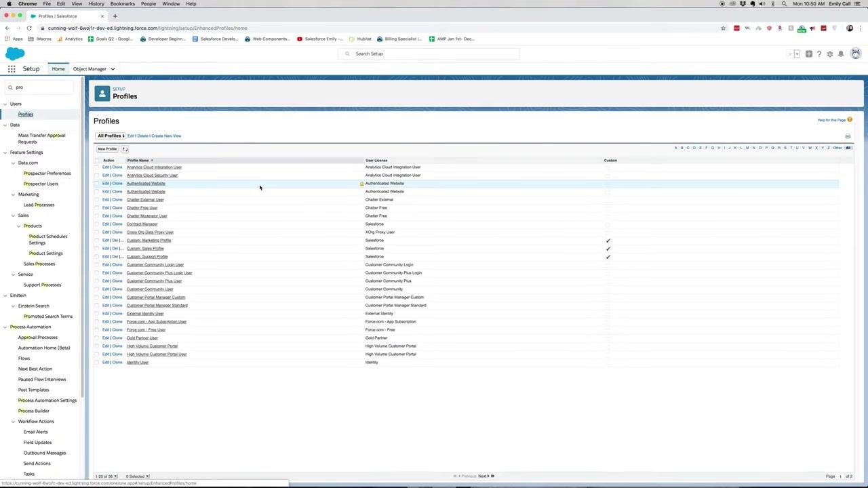Check the Analytics Cloud Integration User row checkbox

(x=97, y=167)
